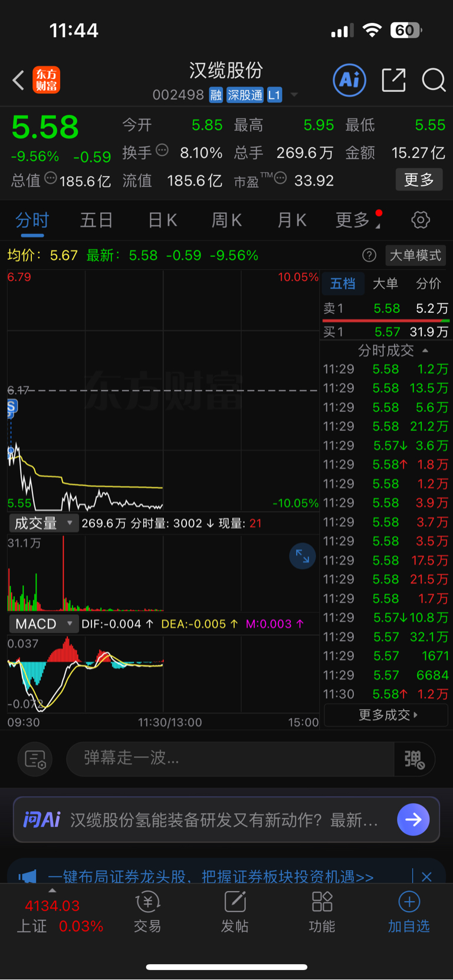Tap the 卖1 5.58 order row
Screen dimensions: 453x980
click(x=386, y=308)
